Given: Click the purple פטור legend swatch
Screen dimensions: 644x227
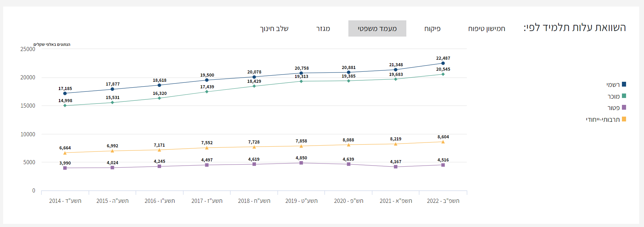Looking at the screenshot, I should click(x=624, y=108).
